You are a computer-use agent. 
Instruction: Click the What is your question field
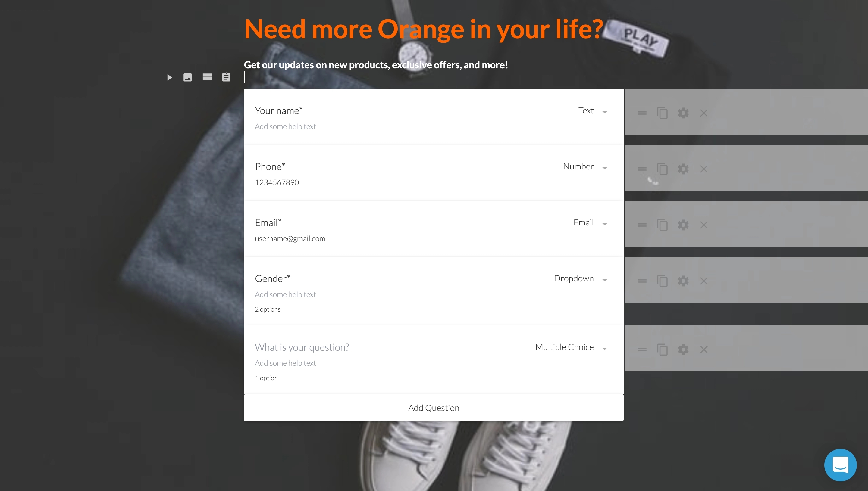302,347
